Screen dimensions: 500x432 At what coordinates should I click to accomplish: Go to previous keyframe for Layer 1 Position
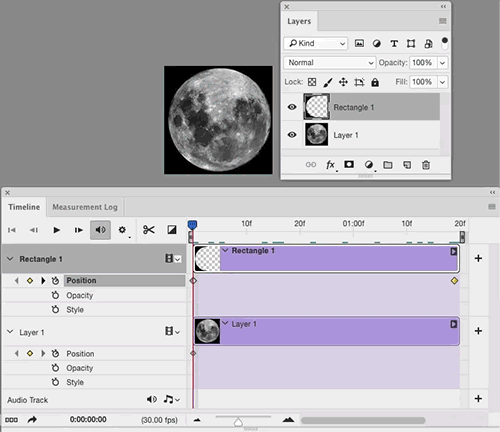17,353
